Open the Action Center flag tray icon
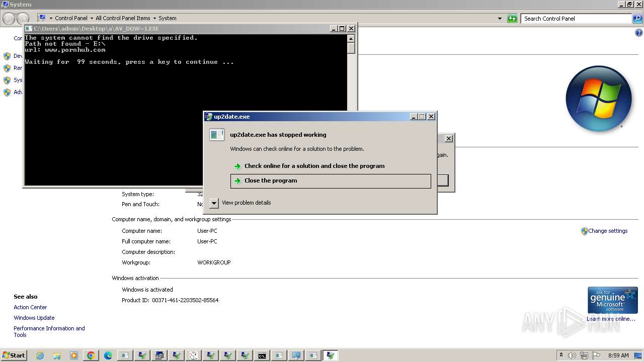 click(596, 355)
